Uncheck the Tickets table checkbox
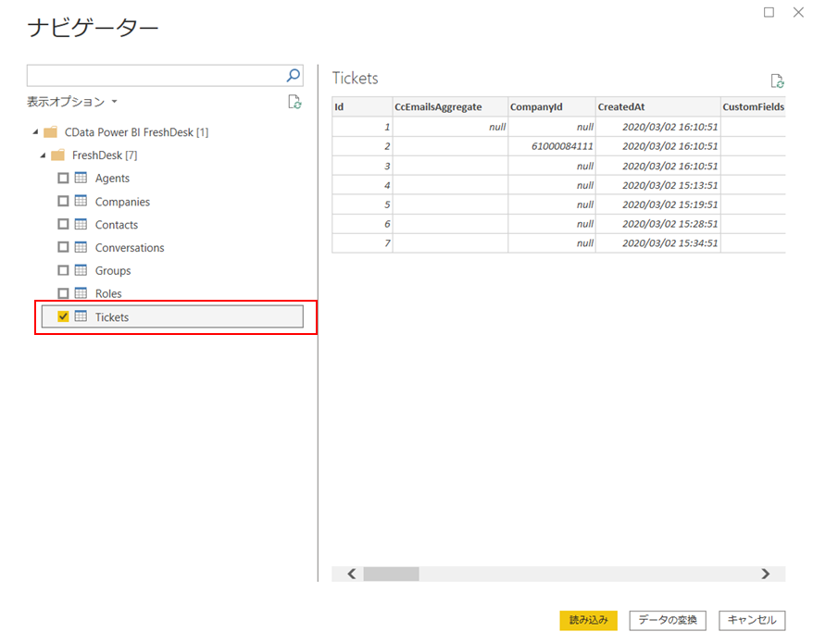This screenshot has height=644, width=813. pyautogui.click(x=63, y=316)
